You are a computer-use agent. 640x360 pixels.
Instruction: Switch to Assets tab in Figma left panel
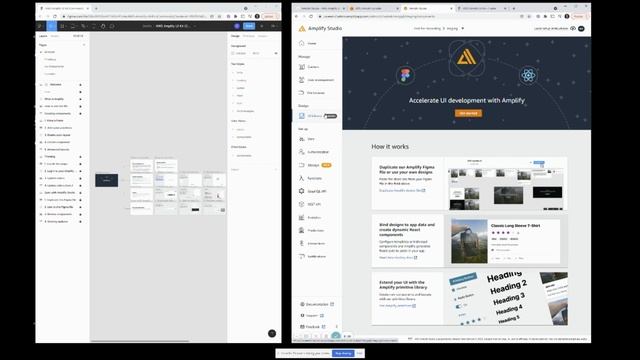tap(55, 36)
